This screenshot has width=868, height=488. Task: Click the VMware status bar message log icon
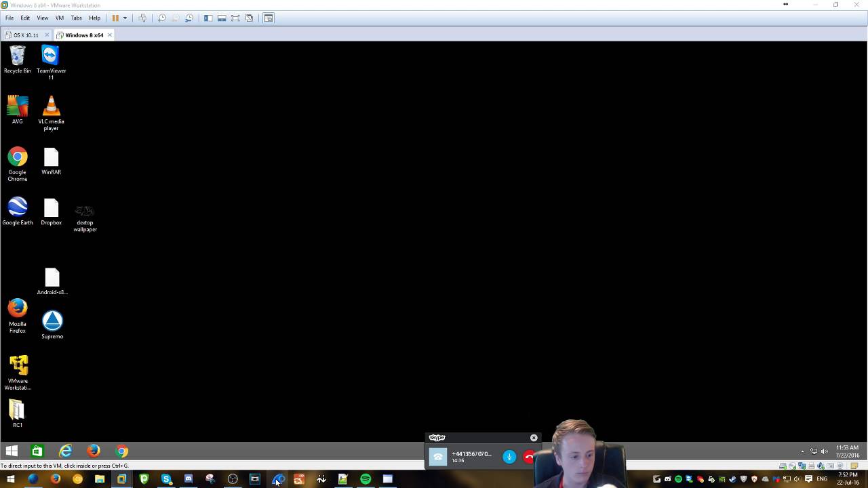pos(854,466)
